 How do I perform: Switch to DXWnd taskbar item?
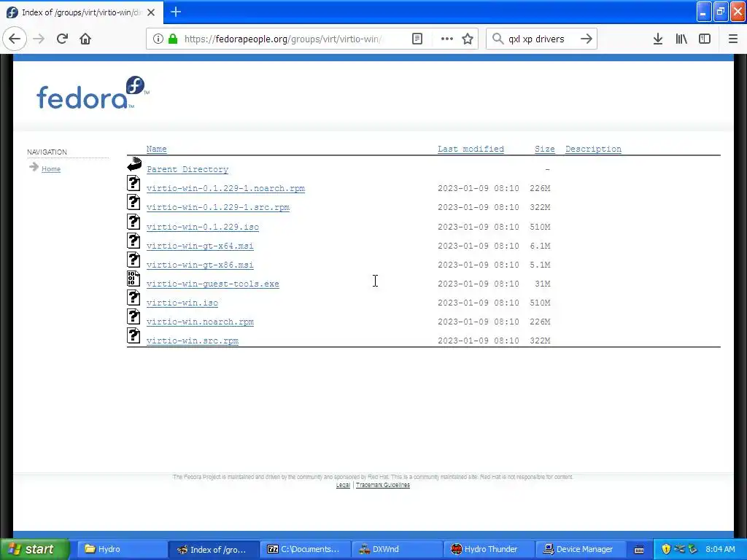[x=398, y=549]
